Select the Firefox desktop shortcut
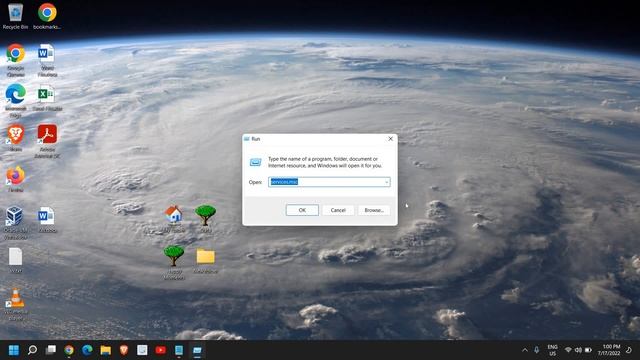Screen dimensions: 640x360 coord(16,179)
